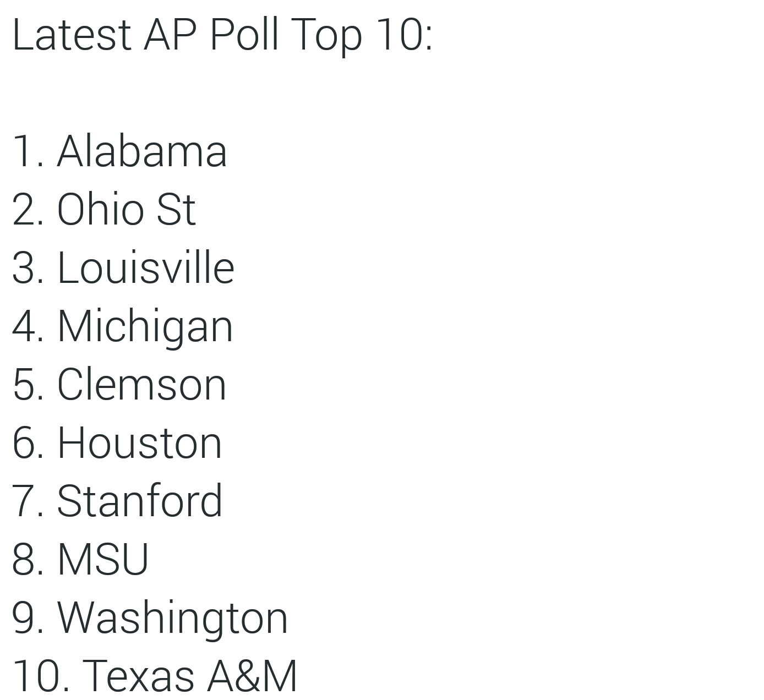Click the Houston team name

(x=139, y=442)
